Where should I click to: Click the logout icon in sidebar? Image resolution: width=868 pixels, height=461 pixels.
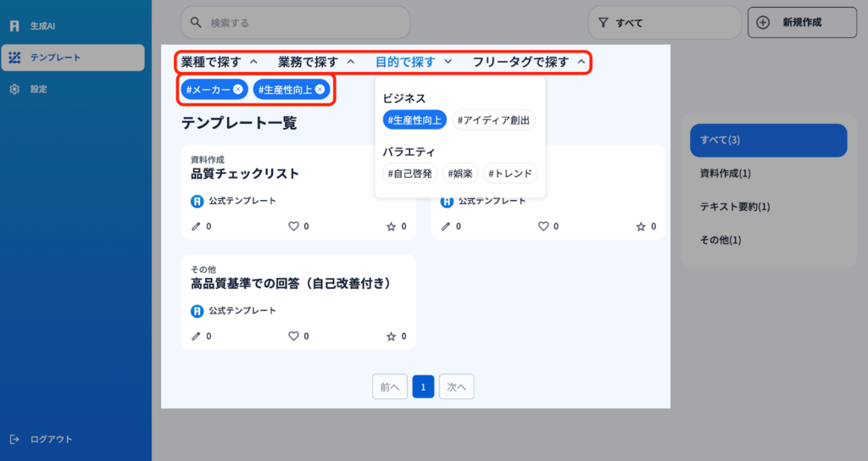coord(14,439)
